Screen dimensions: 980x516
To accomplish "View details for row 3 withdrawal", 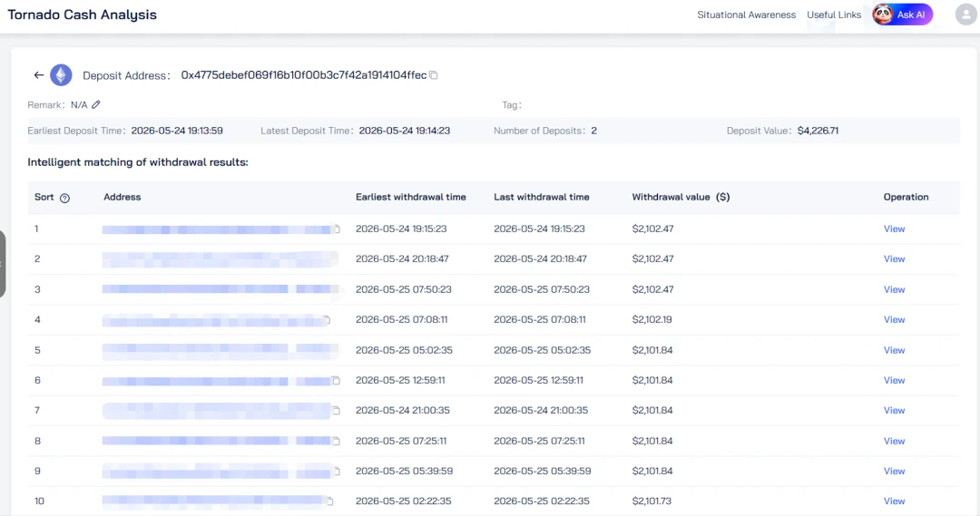I will [894, 289].
